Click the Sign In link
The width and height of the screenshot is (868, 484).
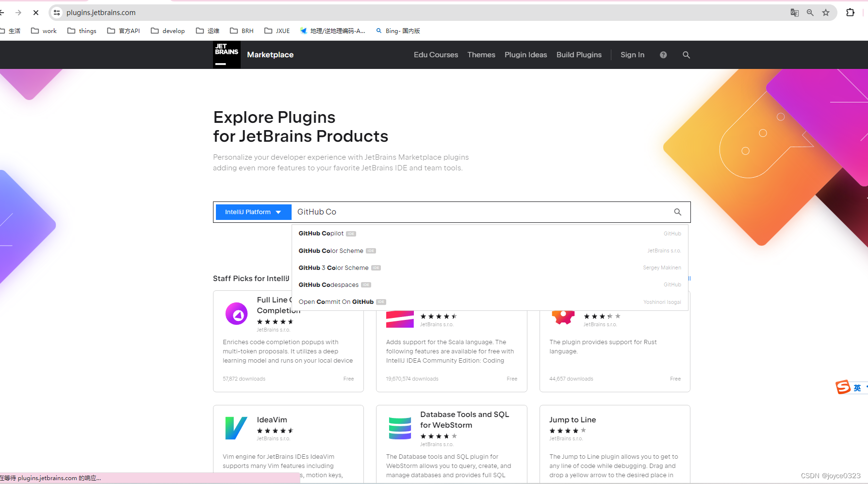[x=632, y=55]
